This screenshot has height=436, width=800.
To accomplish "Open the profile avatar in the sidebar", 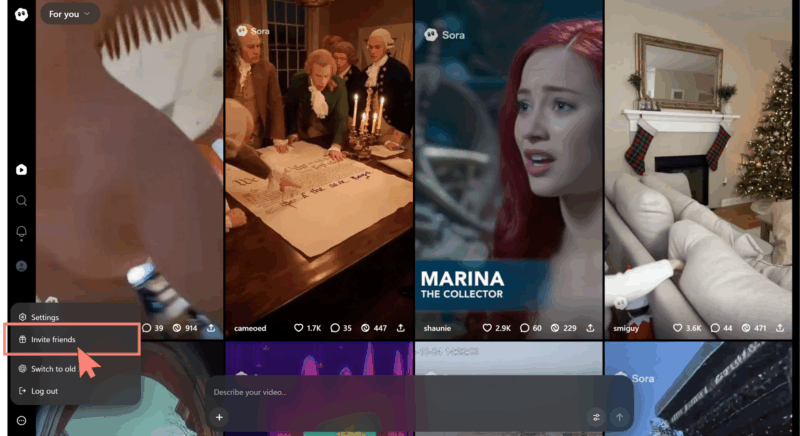I will point(21,266).
